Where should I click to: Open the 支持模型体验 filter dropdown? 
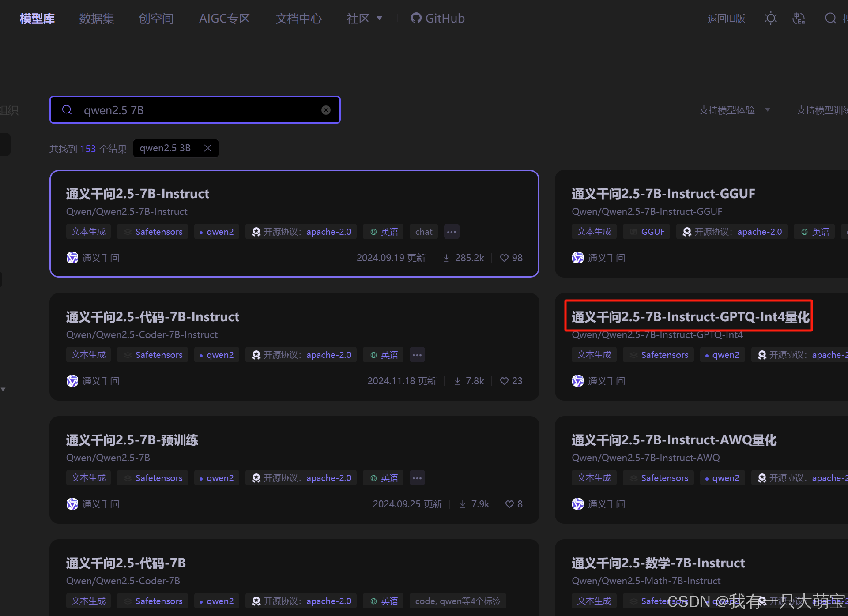click(734, 110)
